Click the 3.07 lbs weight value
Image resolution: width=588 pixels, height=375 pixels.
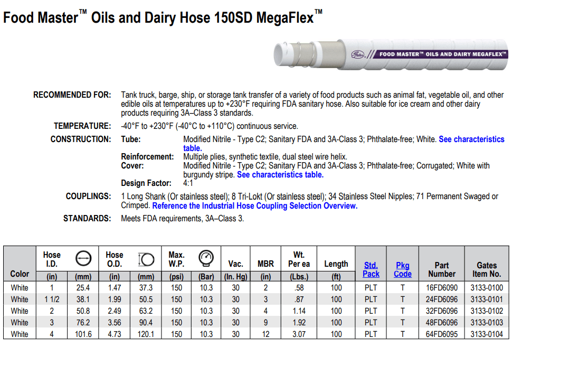click(299, 334)
